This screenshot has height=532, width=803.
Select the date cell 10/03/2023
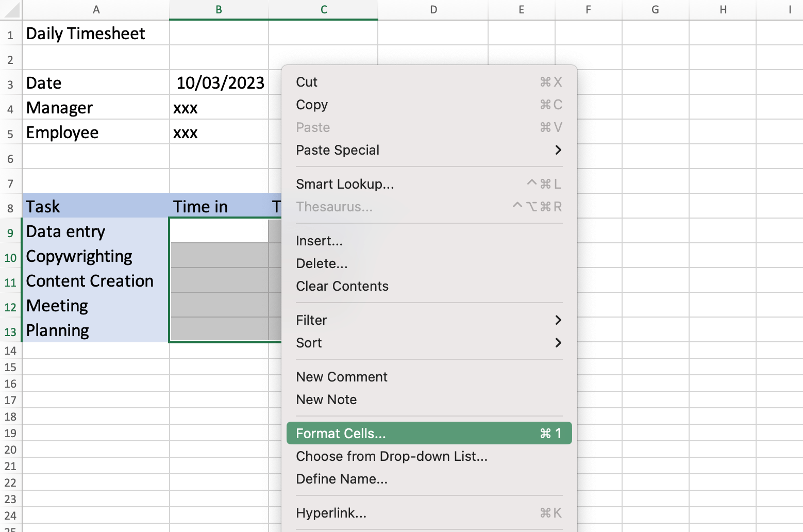pos(220,83)
